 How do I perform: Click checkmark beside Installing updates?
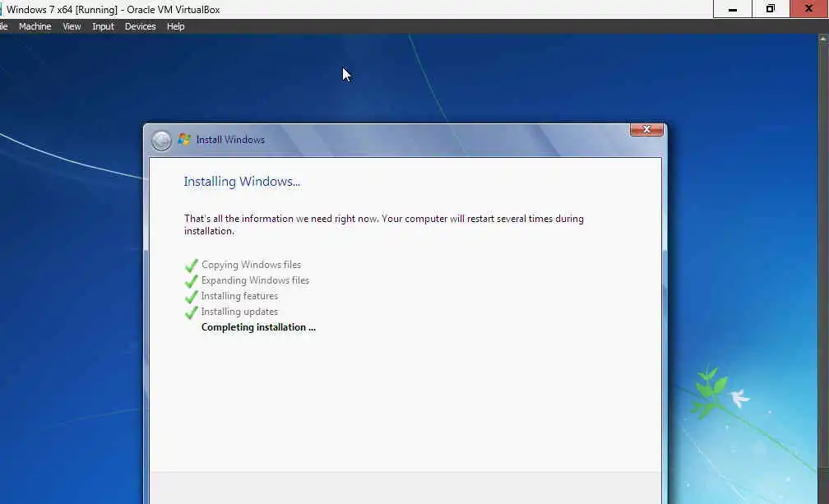point(192,312)
